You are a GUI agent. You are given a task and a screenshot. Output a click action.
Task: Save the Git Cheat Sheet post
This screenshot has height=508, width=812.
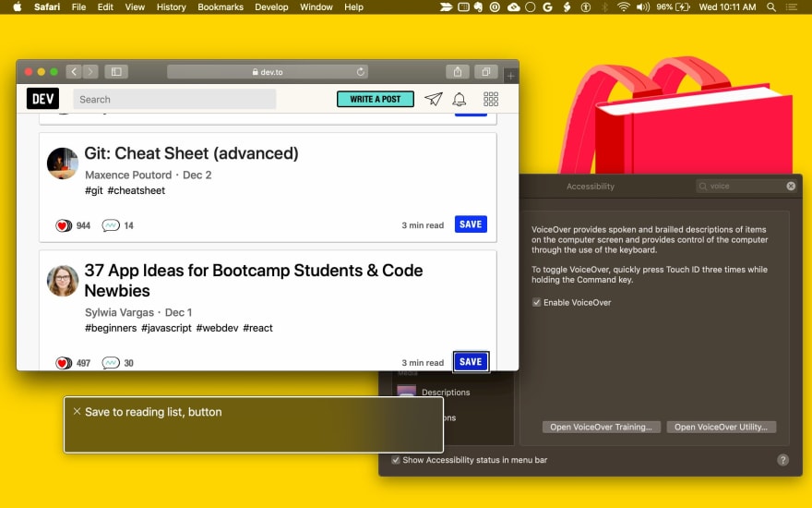click(x=471, y=224)
